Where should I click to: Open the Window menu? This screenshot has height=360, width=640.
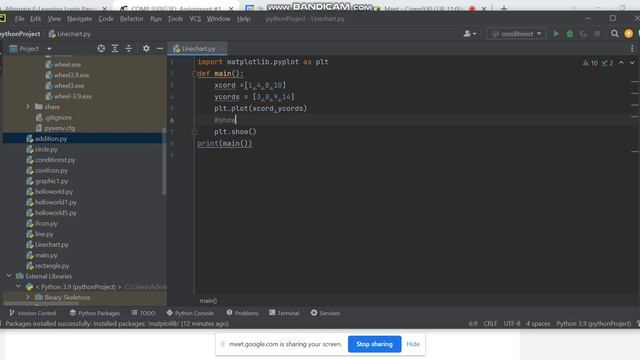218,19
